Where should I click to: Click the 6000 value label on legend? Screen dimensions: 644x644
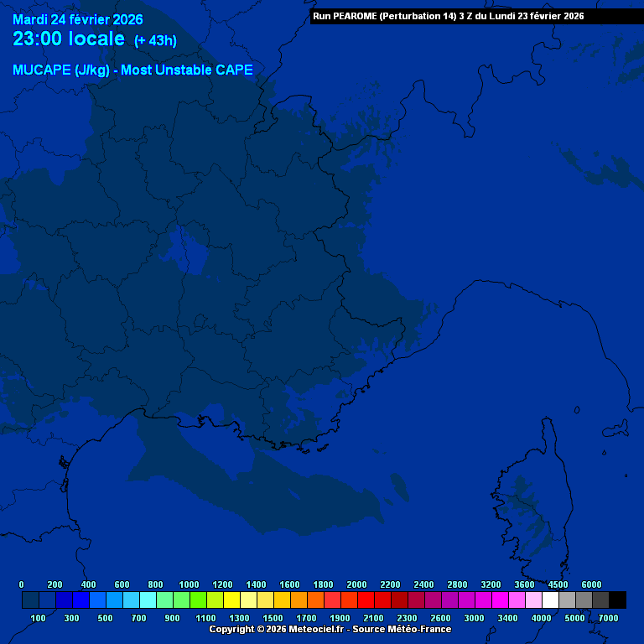pos(591,584)
